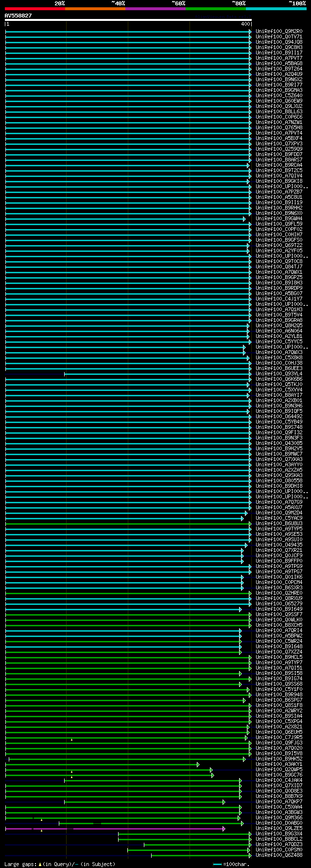
Task: Click label UniRef100_Q9FL59
Action: click(x=279, y=224)
